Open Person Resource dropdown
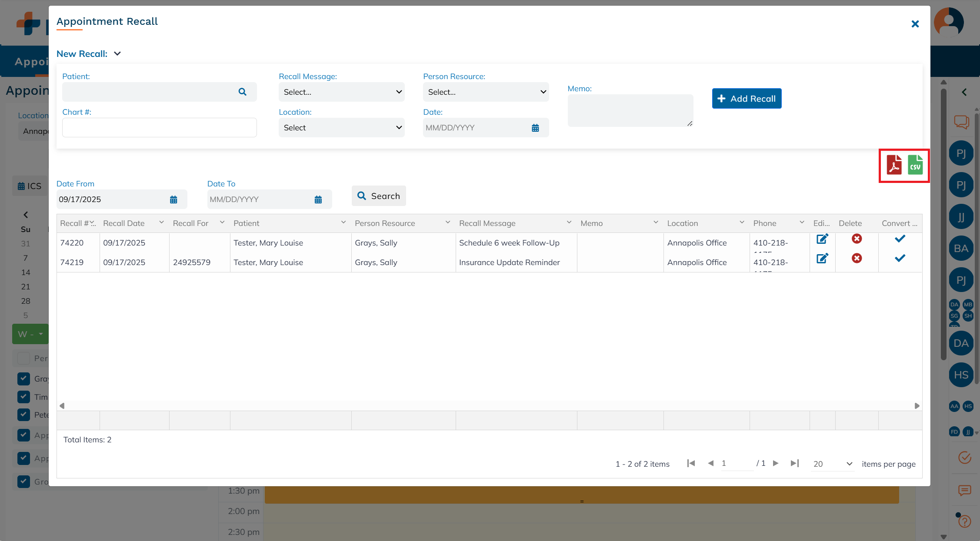 [x=486, y=92]
